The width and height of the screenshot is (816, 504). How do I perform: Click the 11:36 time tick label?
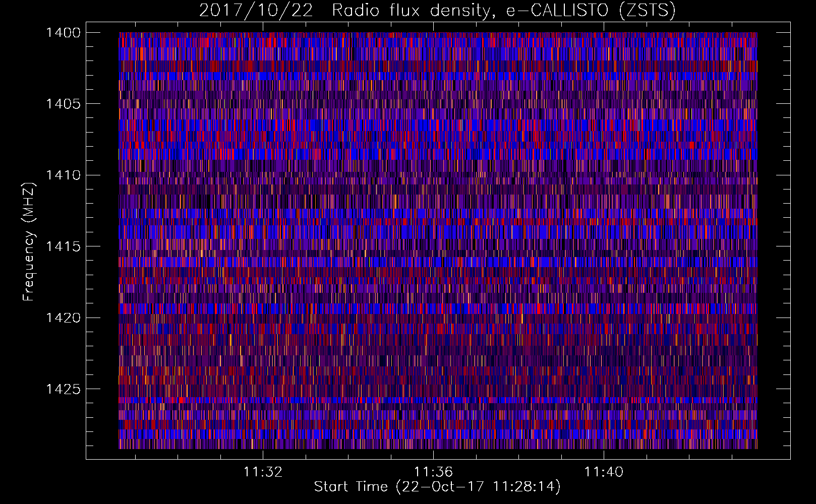[x=433, y=472]
